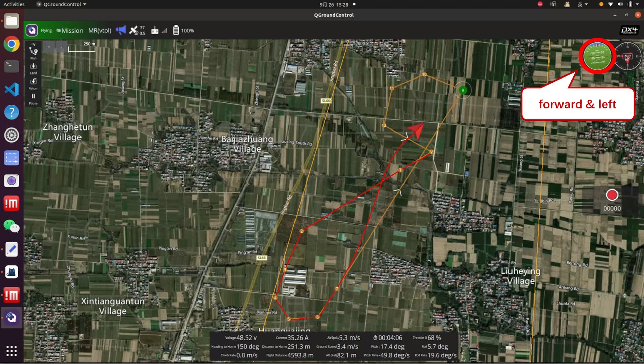Click the green attitude indicator instrument
The width and height of the screenshot is (644, 364).
click(x=597, y=56)
